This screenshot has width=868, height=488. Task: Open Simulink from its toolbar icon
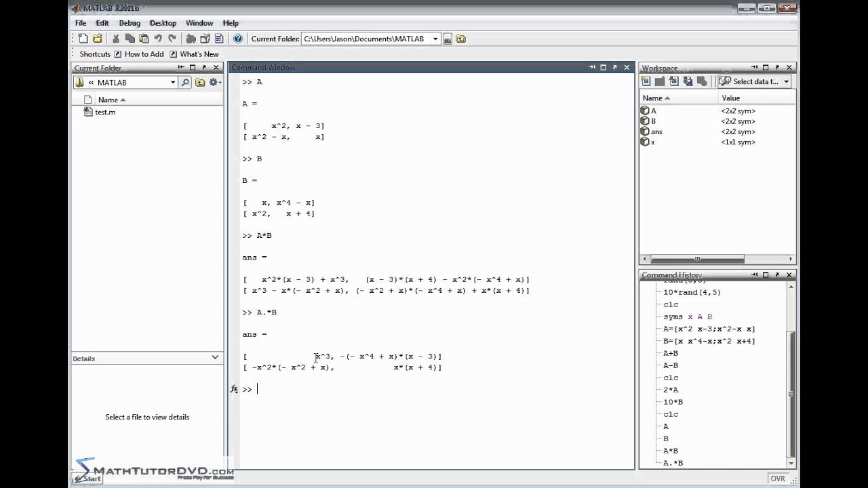coord(191,39)
